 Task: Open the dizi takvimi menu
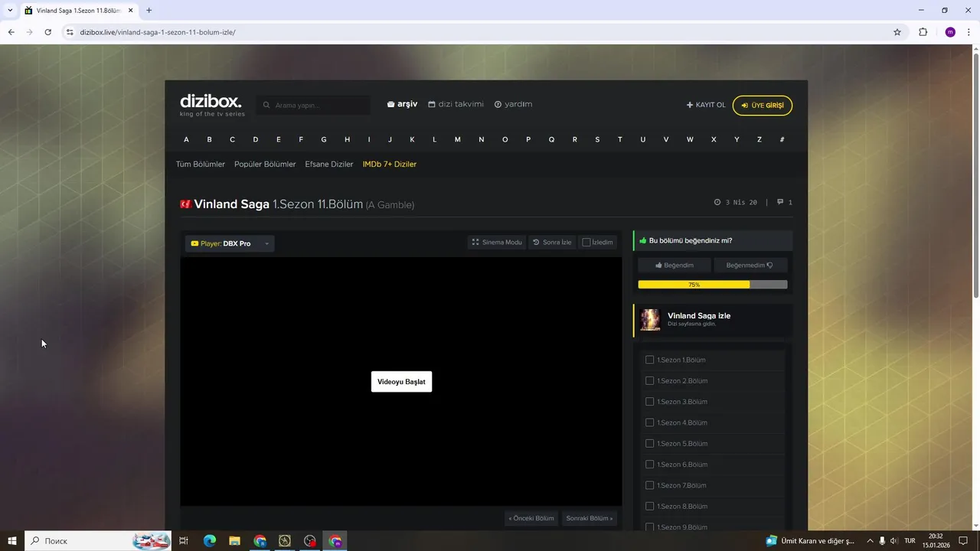pyautogui.click(x=456, y=104)
